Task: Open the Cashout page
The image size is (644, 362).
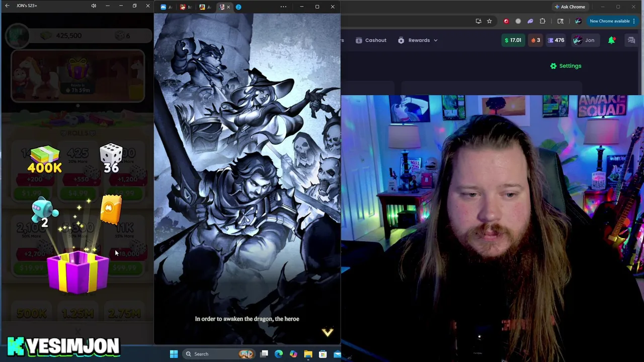Action: click(x=371, y=40)
